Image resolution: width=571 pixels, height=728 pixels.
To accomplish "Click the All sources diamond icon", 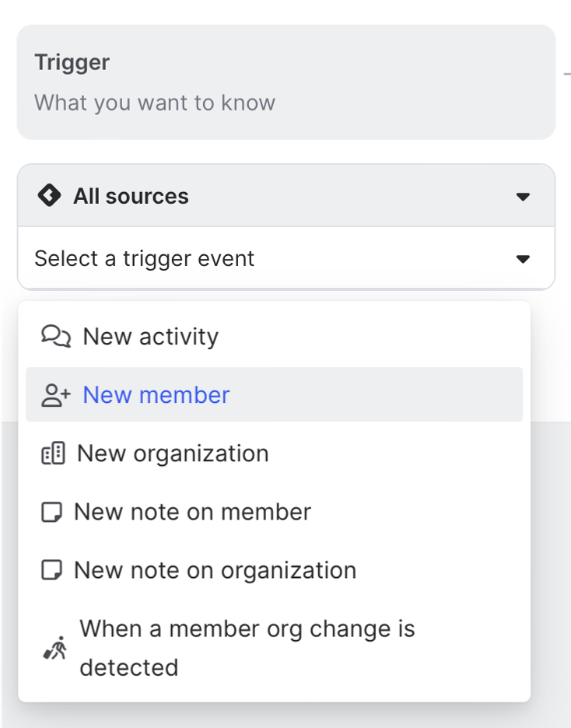I will pos(49,196).
